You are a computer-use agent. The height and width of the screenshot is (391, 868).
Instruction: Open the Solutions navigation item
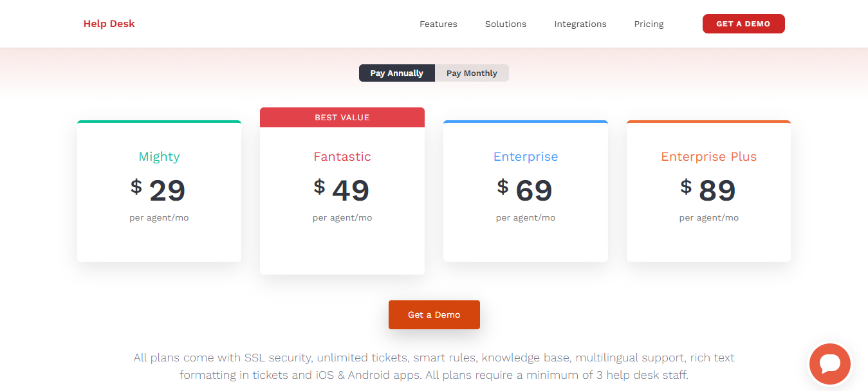click(x=505, y=24)
